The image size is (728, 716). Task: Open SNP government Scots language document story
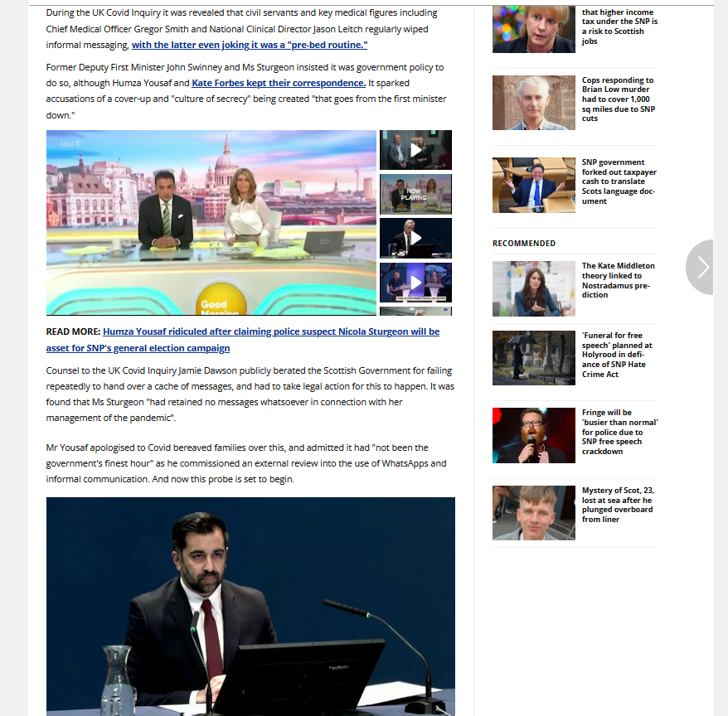coord(619,181)
